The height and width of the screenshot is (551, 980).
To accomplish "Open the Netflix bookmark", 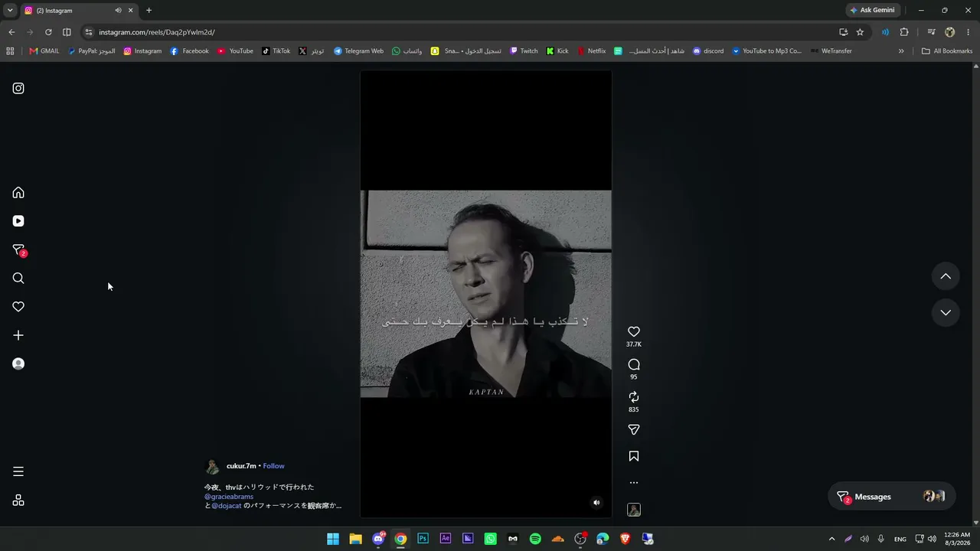I will (591, 51).
